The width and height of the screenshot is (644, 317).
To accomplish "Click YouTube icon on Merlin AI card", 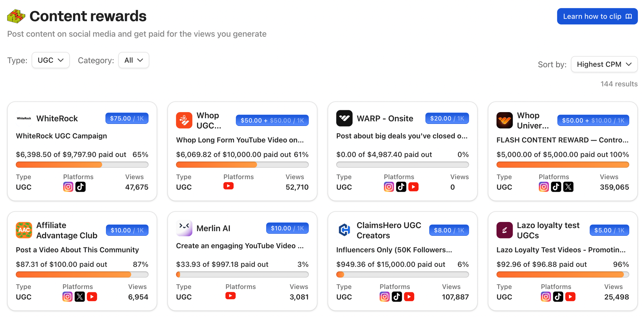I will [231, 296].
